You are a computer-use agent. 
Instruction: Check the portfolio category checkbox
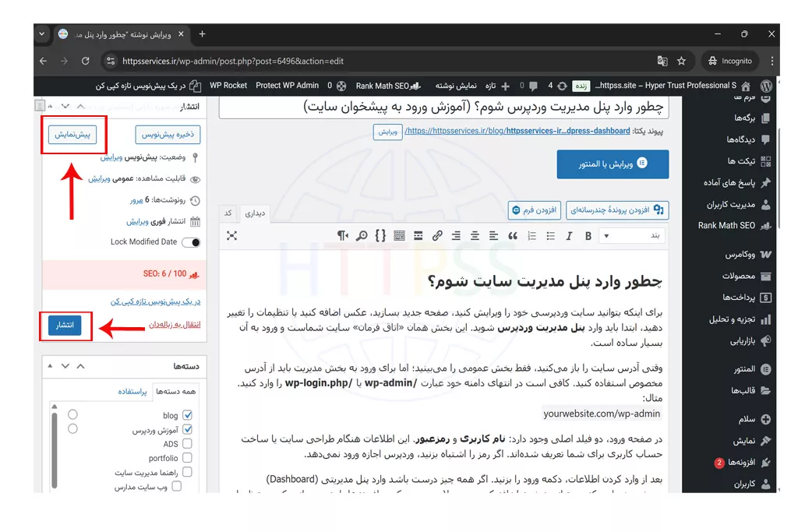click(187, 458)
